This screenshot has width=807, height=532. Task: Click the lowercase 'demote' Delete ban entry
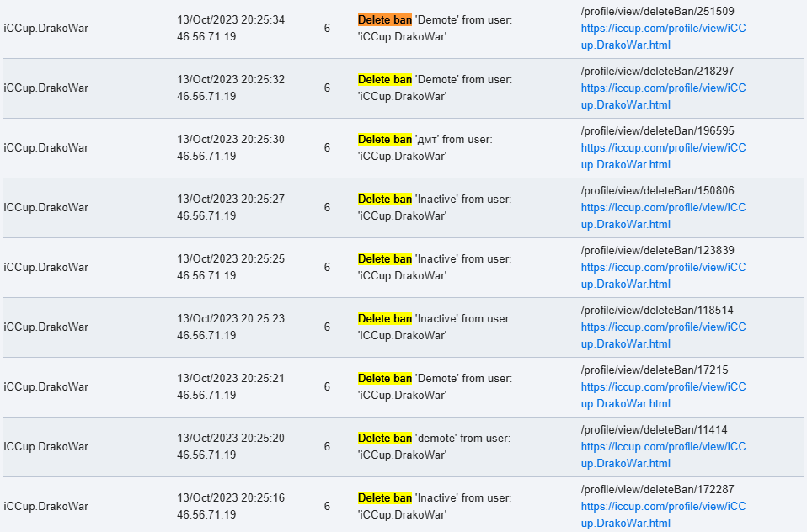(x=434, y=446)
